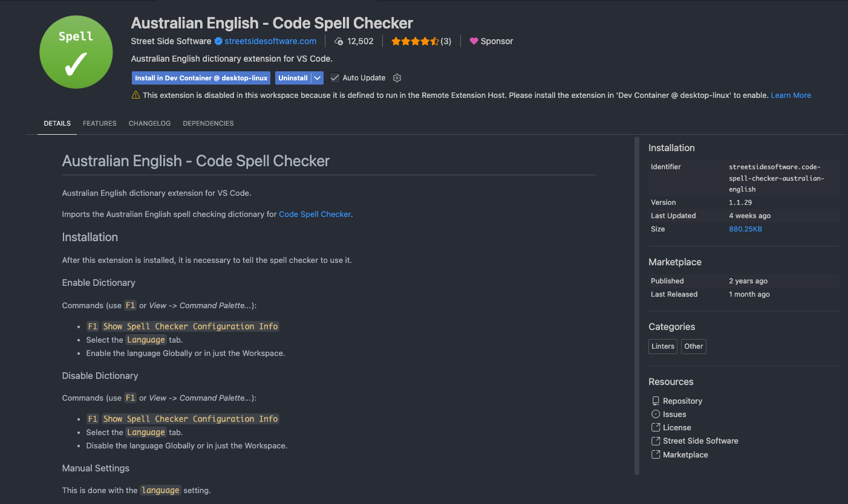Screen dimensions: 848x504
Task: Open the extension settings gear
Action: (x=397, y=78)
